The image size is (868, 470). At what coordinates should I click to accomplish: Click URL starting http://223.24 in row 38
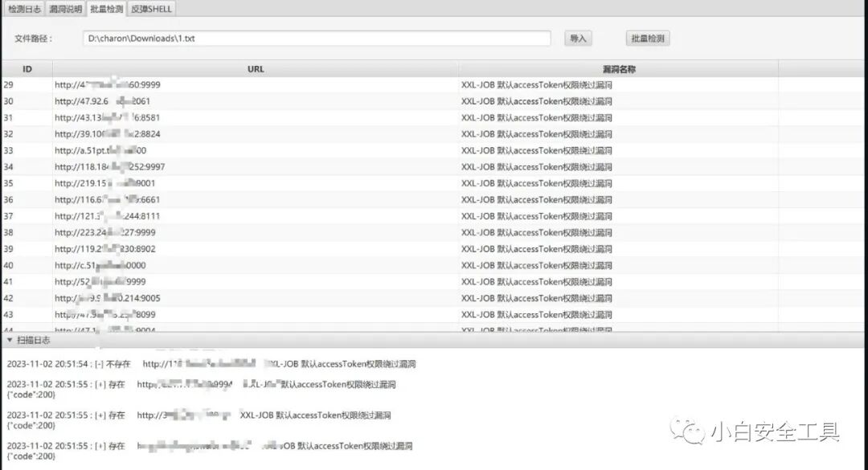tap(104, 232)
